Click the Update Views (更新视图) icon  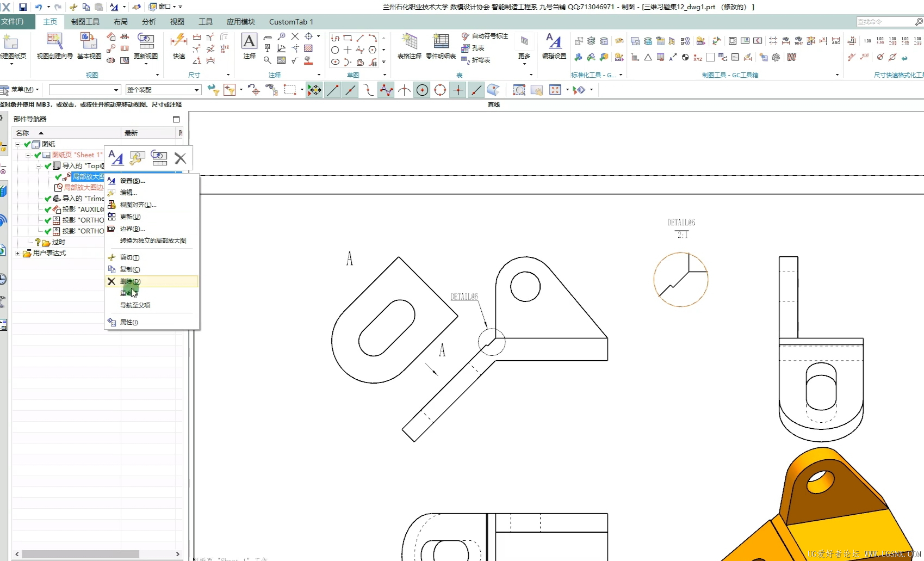tap(146, 40)
